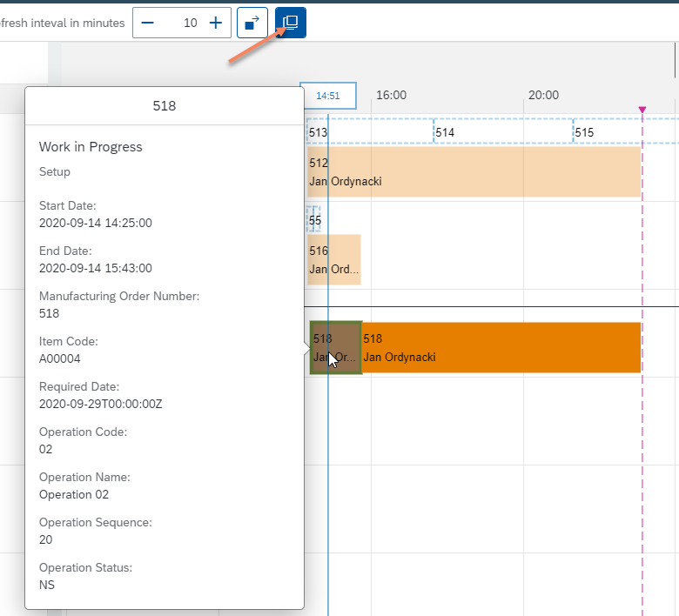The height and width of the screenshot is (616, 679).
Task: Select planned order 513 dashed bar
Action: coord(370,131)
